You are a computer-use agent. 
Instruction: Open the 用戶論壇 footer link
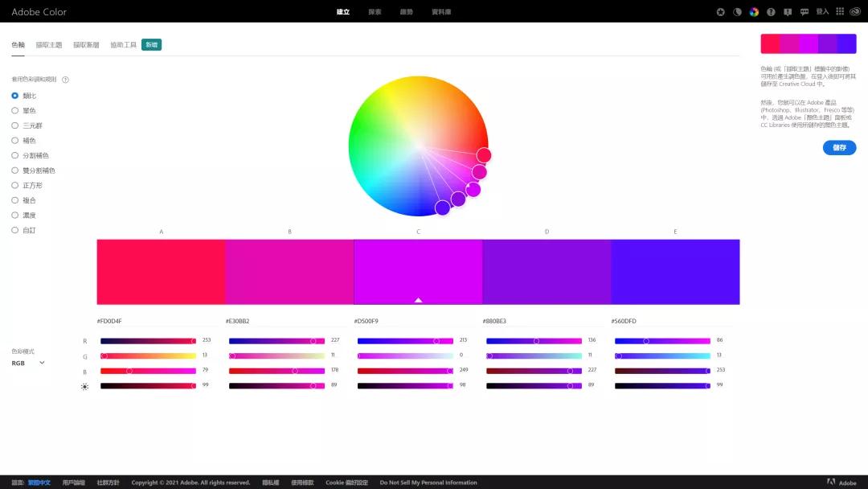click(74, 483)
